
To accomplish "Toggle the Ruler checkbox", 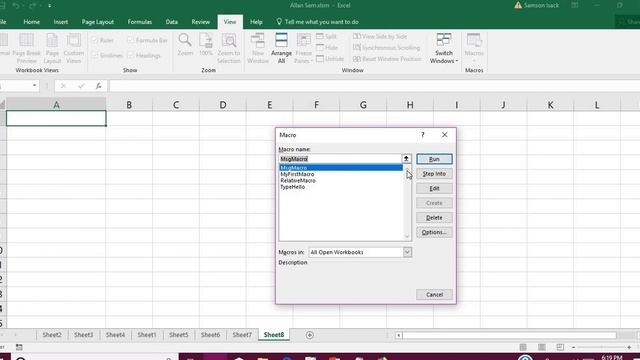I will click(95, 40).
